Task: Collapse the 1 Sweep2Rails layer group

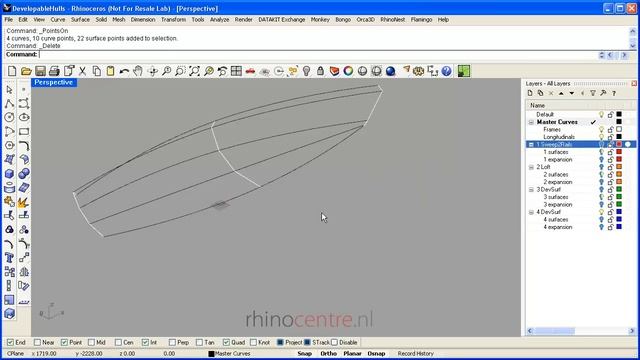Action: click(531, 144)
